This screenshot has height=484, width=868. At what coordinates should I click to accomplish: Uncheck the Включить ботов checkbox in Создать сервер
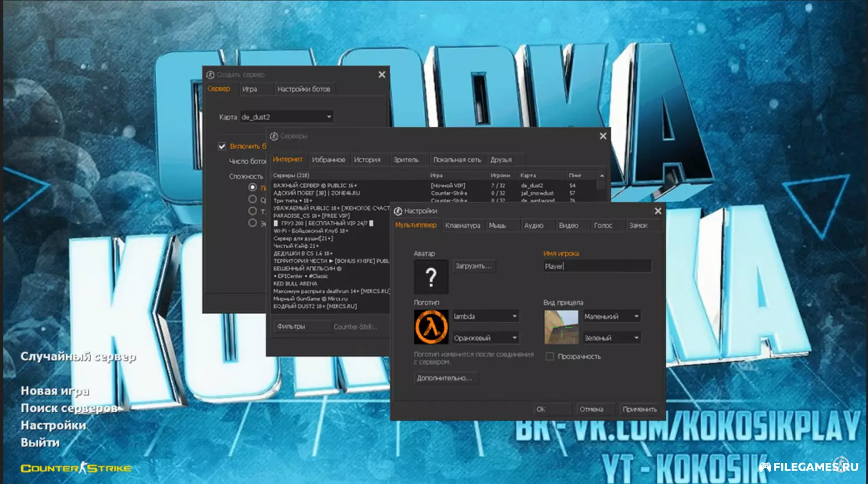[222, 146]
